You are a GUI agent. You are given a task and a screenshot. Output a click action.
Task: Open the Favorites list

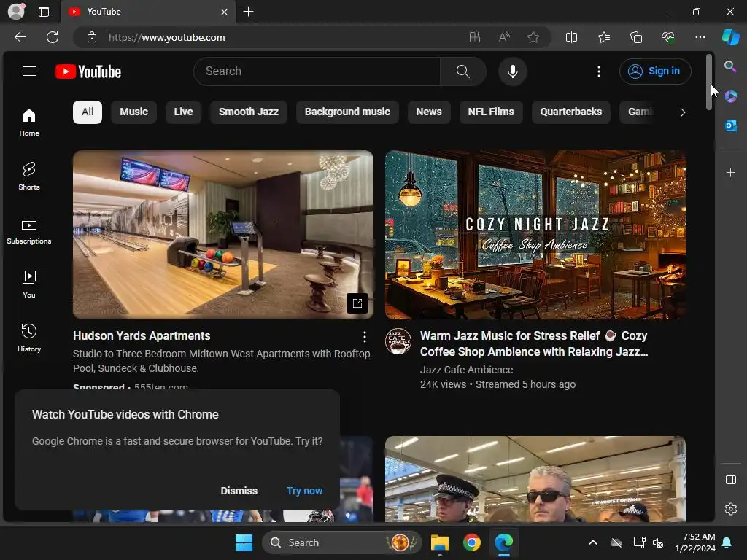pyautogui.click(x=603, y=37)
